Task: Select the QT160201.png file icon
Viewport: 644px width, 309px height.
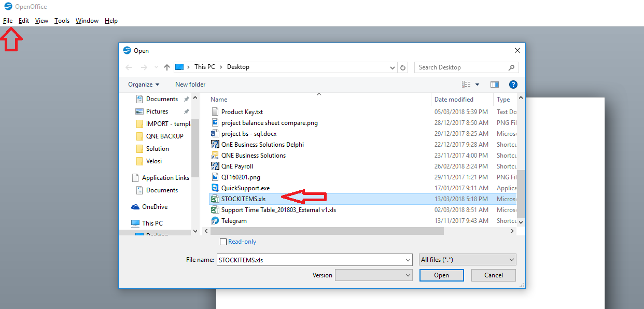Action: (215, 177)
